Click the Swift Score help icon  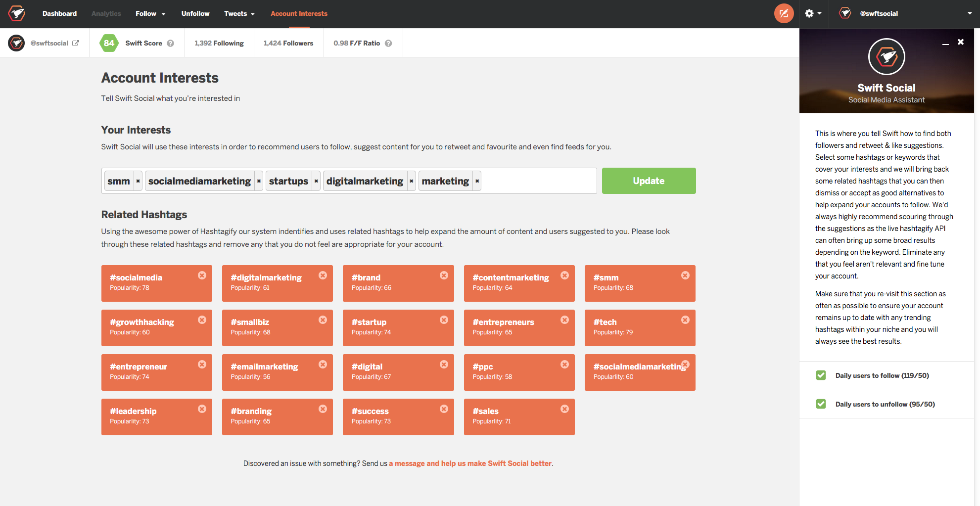pyautogui.click(x=171, y=43)
